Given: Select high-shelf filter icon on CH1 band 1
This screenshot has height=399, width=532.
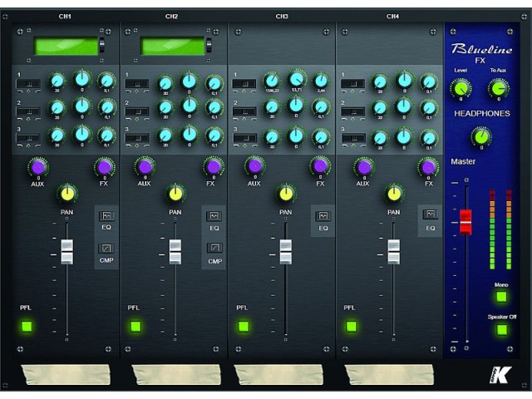Looking at the screenshot, I should (x=37, y=91).
